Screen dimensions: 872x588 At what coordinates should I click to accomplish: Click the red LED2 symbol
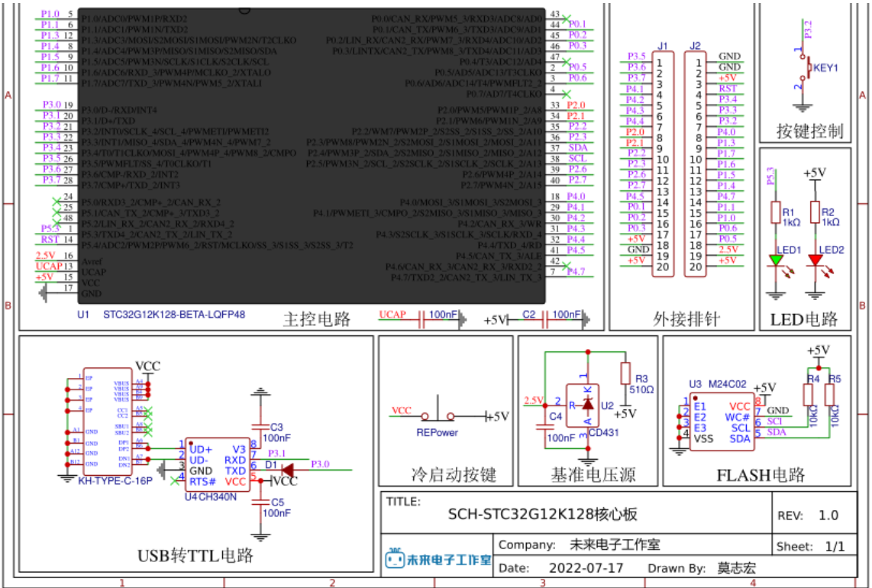[x=815, y=260]
